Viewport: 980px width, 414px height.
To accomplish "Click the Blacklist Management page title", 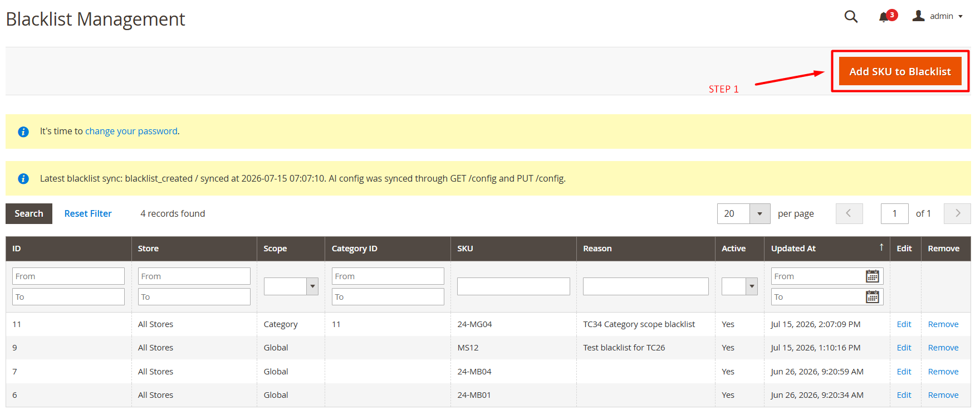I will 95,20.
